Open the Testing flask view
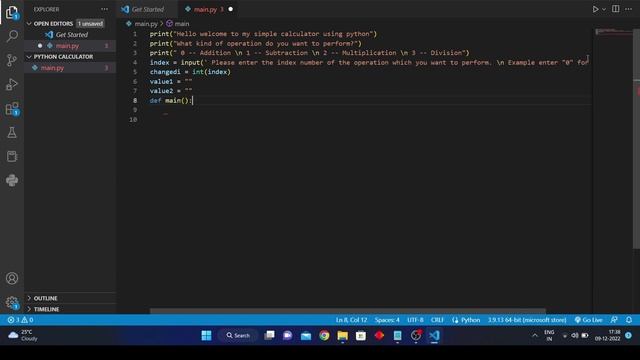The height and width of the screenshot is (360, 640). pyautogui.click(x=12, y=133)
